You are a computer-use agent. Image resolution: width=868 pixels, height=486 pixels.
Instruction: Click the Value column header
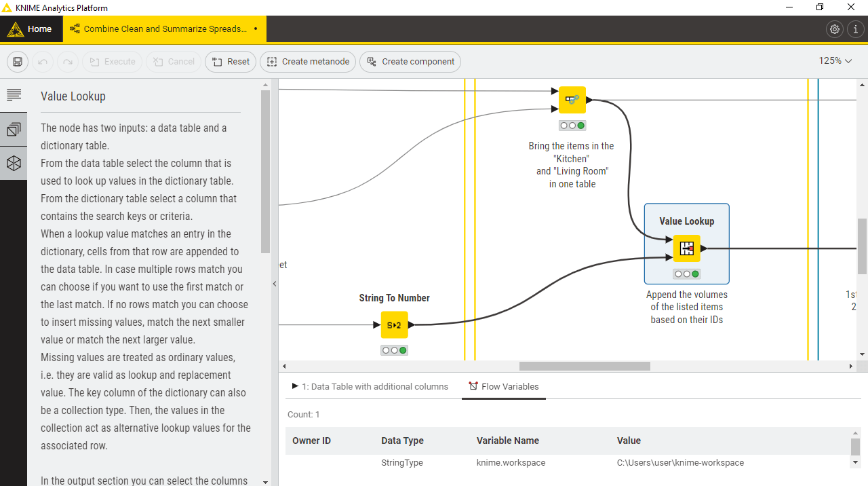pyautogui.click(x=629, y=441)
